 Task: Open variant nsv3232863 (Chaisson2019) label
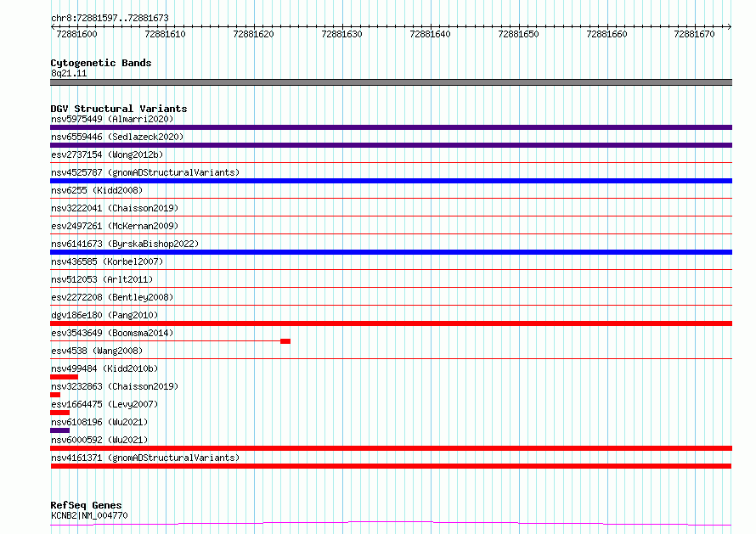pos(115,386)
